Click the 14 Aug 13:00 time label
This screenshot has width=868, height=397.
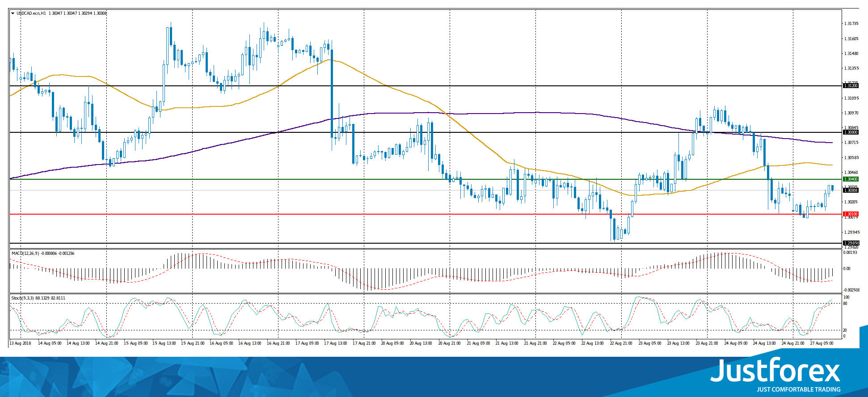pyautogui.click(x=78, y=343)
